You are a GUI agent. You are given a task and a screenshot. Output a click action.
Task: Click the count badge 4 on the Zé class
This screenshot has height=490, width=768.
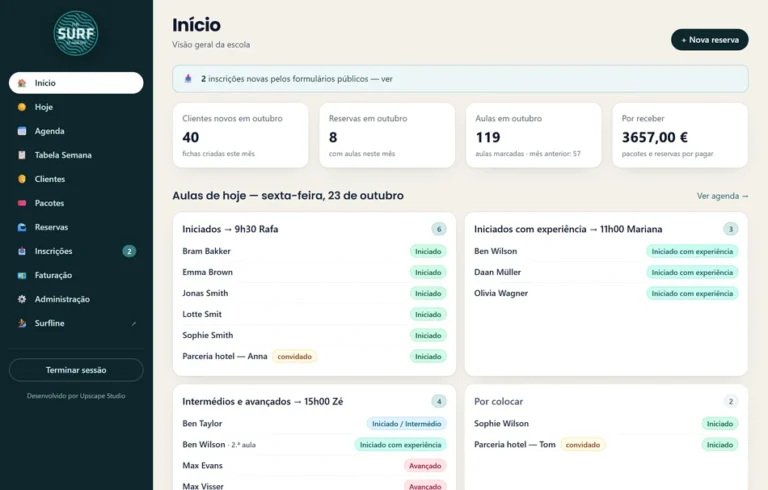click(439, 401)
